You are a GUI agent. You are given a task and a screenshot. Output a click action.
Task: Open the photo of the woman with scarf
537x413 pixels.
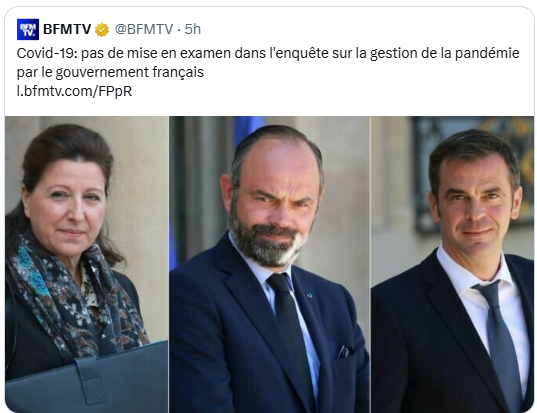pos(87,264)
